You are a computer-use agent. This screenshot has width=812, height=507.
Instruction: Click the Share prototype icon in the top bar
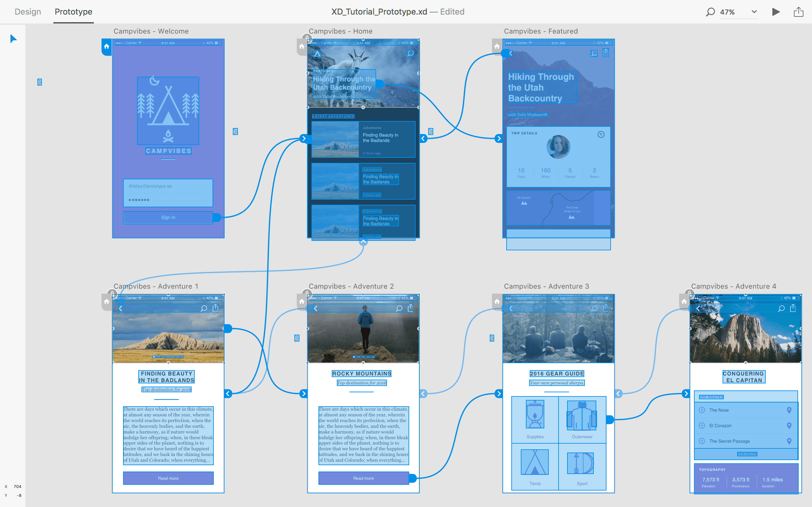pyautogui.click(x=798, y=12)
